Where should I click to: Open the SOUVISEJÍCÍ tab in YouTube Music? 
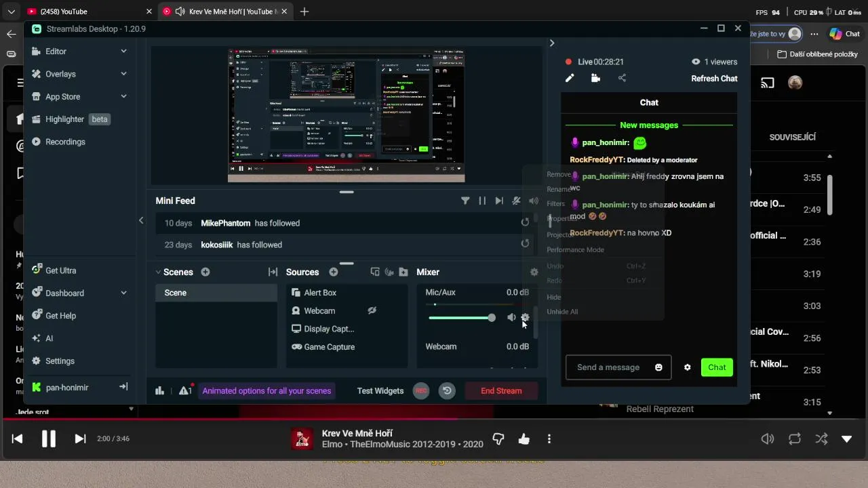coord(792,137)
